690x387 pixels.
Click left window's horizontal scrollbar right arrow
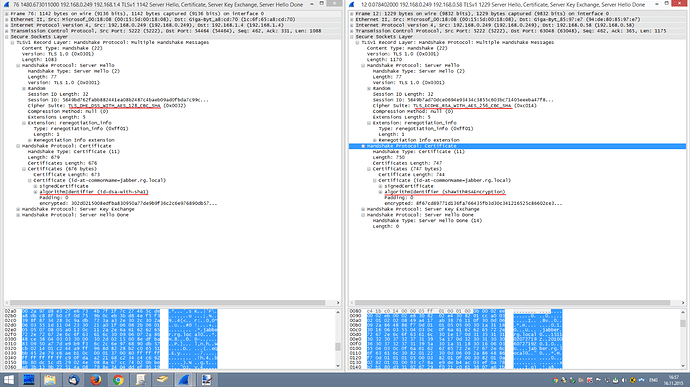coord(338,302)
